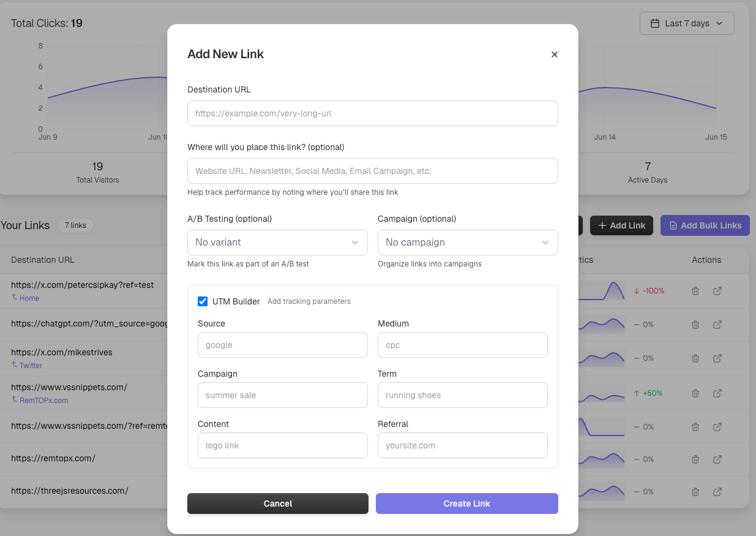Click external link icon for x.com/mikestrives row
This screenshot has width=756, height=536.
coord(717,358)
